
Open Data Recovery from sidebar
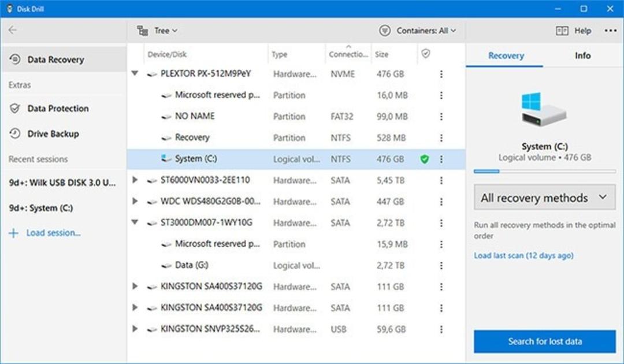coord(64,60)
